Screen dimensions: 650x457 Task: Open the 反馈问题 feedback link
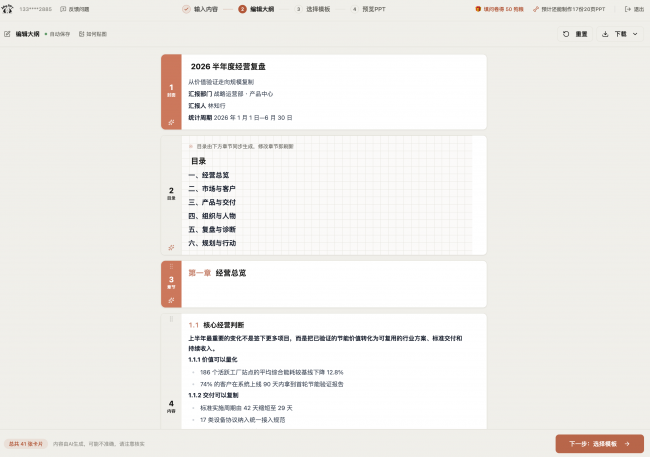point(75,9)
